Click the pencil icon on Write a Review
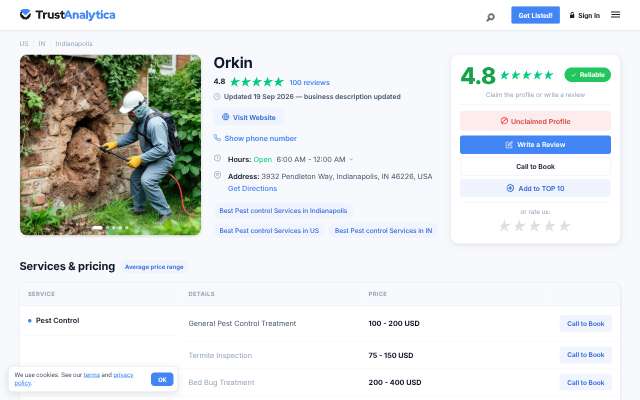 509,144
